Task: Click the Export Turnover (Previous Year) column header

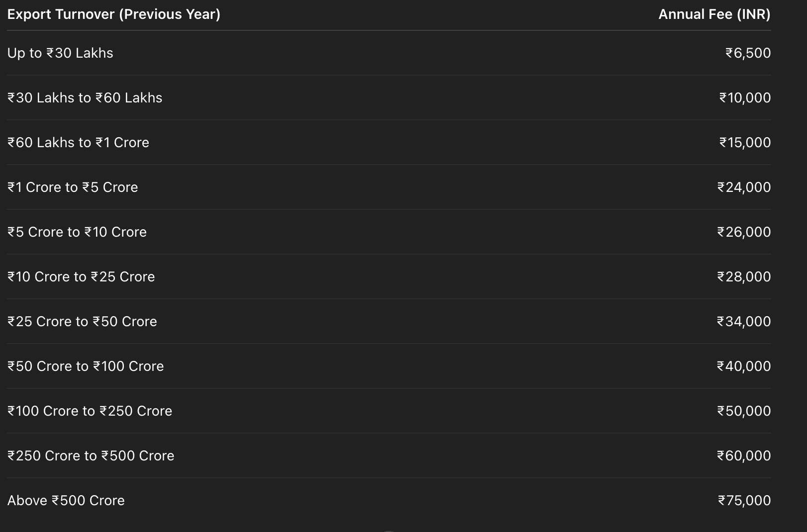Action: pos(114,14)
